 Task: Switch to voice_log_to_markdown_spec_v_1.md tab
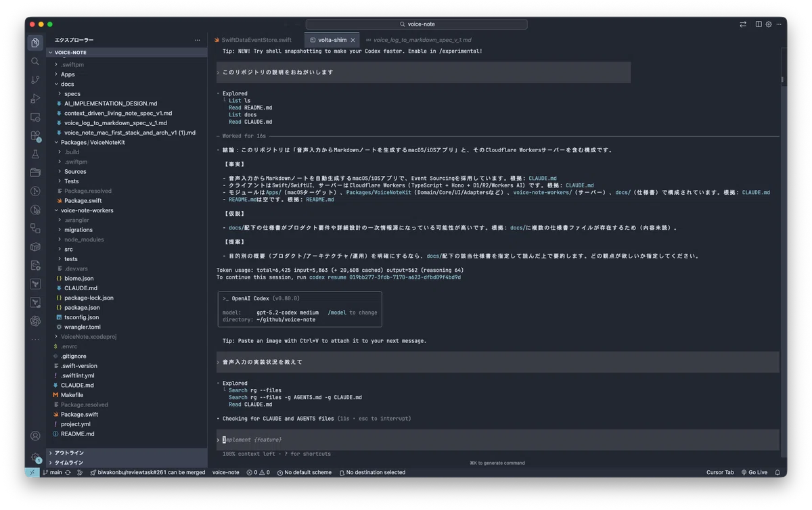(x=418, y=40)
